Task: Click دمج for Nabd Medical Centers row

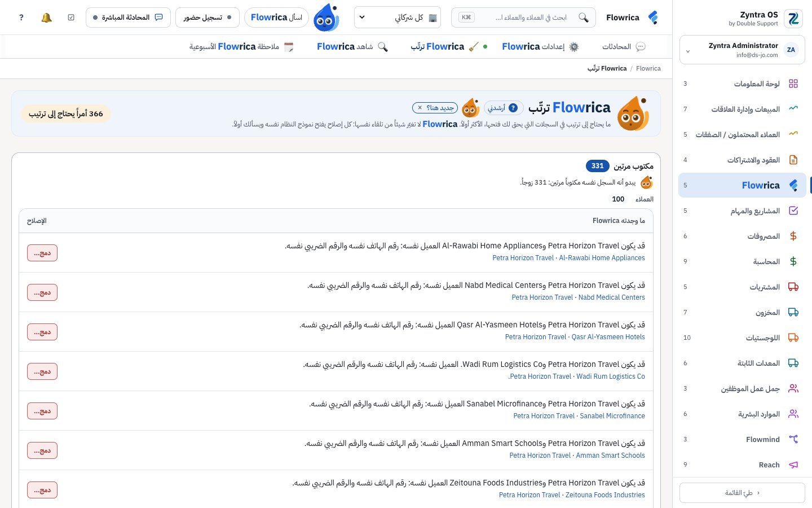Action: (x=42, y=292)
